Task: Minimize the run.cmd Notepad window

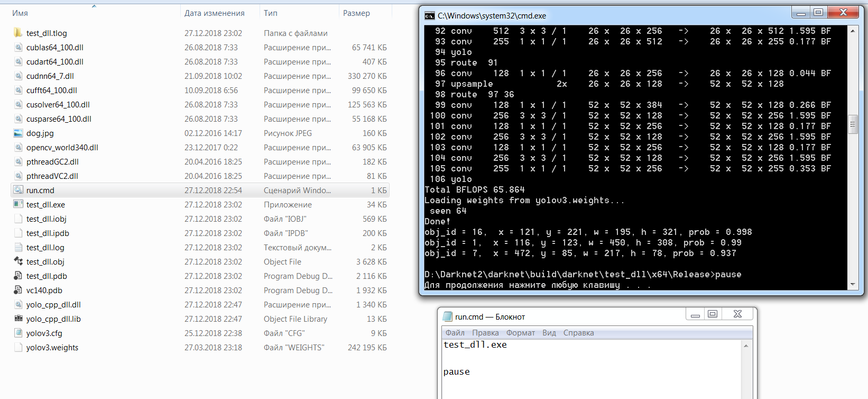Action: [x=695, y=314]
